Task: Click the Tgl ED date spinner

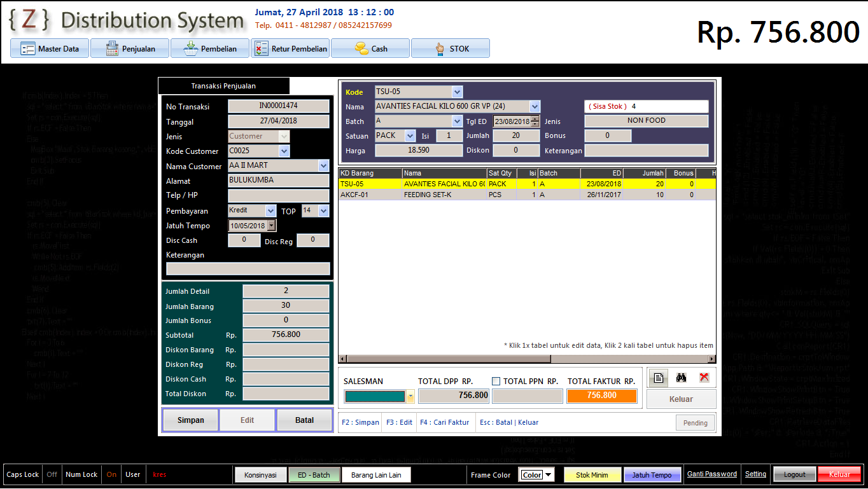Action: point(535,121)
